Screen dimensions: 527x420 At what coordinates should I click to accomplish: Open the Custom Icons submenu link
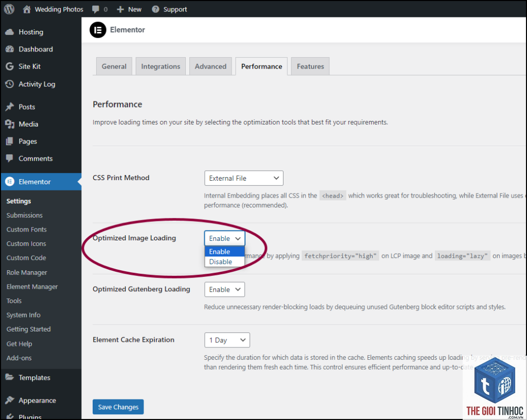[x=26, y=243]
